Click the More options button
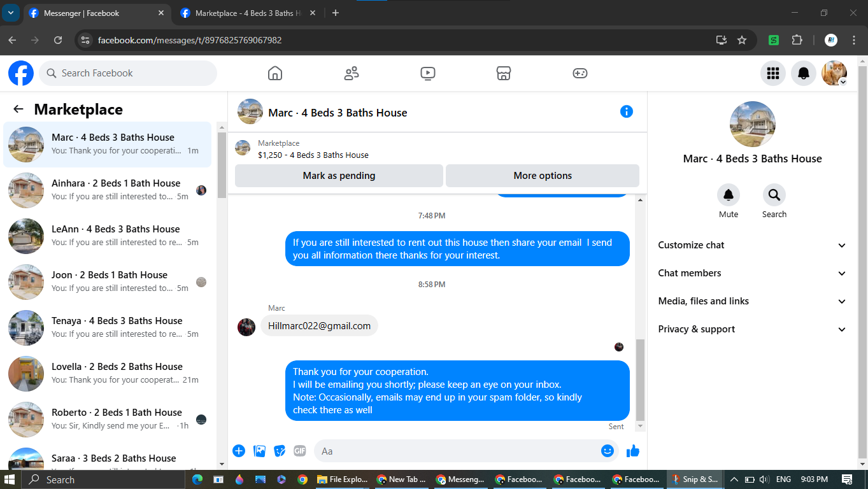 (x=543, y=176)
